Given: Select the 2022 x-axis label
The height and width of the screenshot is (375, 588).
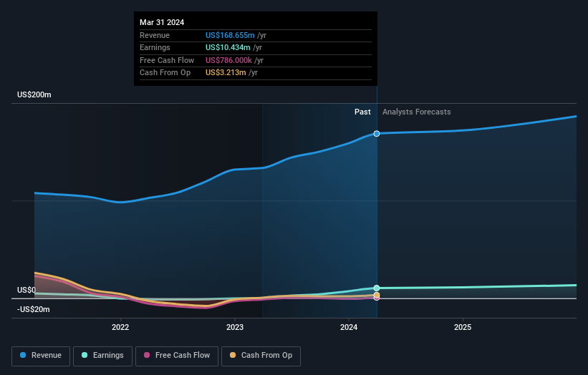Looking at the screenshot, I should tap(120, 327).
